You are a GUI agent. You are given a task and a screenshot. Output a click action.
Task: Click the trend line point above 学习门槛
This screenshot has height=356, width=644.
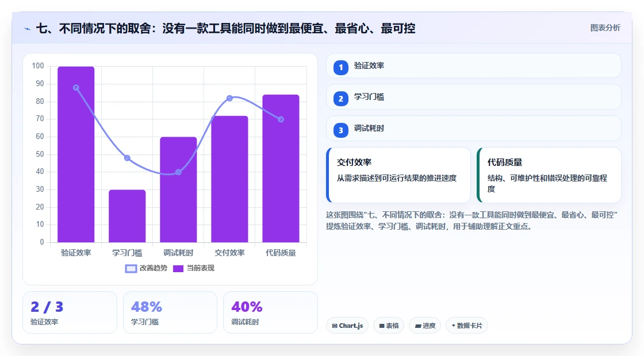click(127, 158)
